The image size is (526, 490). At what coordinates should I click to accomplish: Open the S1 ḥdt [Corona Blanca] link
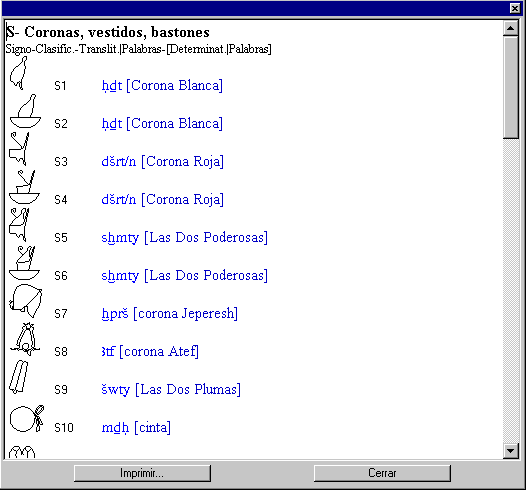162,86
